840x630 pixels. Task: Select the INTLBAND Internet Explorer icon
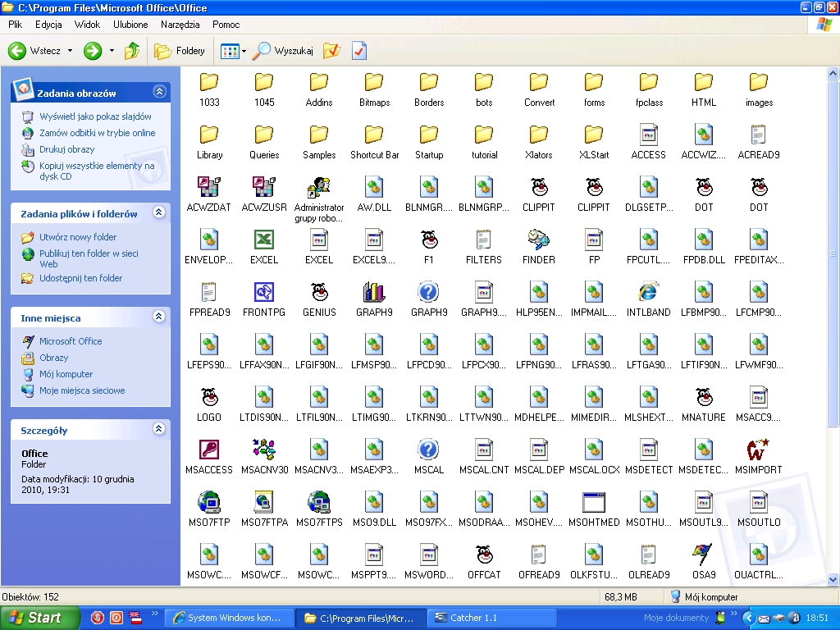click(648, 293)
